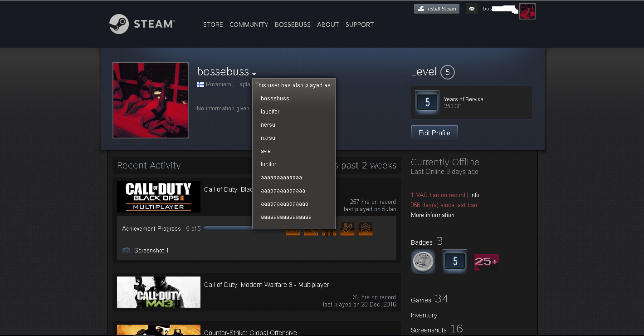Open the ABOUT page

(x=328, y=25)
